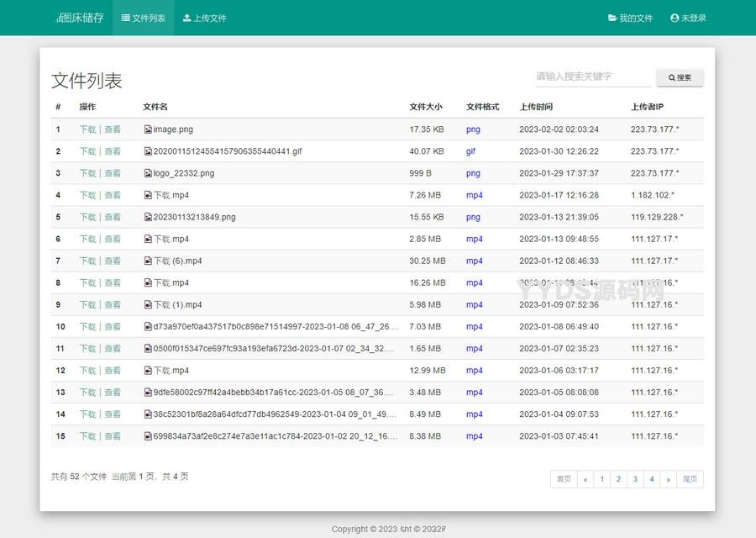Image resolution: width=756 pixels, height=538 pixels.
Task: Click mp4 format link in row 15
Action: click(474, 436)
